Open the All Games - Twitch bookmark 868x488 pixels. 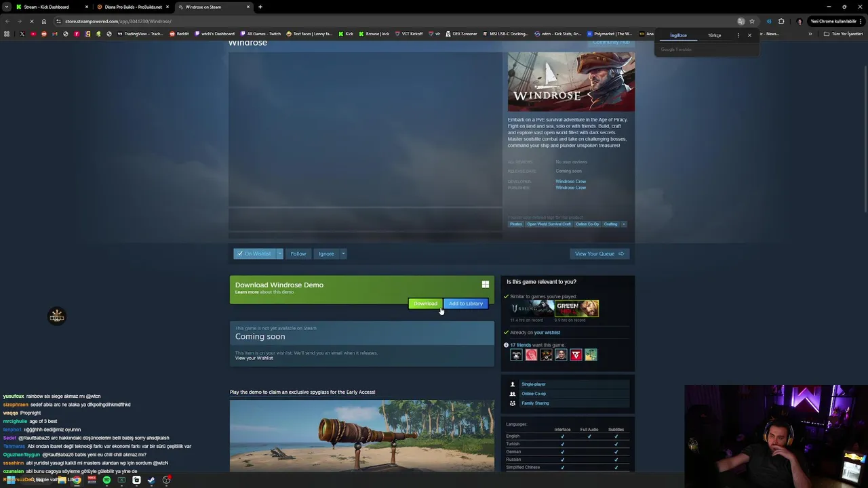260,34
